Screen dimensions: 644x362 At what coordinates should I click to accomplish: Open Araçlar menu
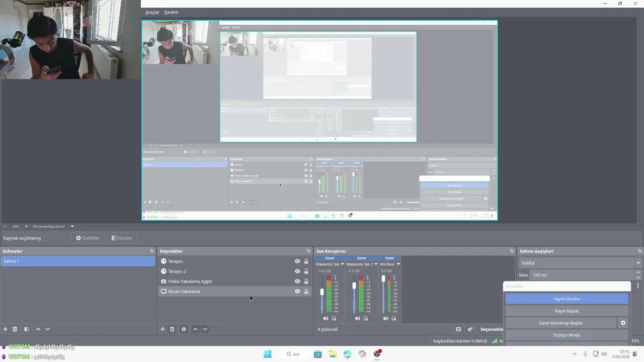coord(152,12)
